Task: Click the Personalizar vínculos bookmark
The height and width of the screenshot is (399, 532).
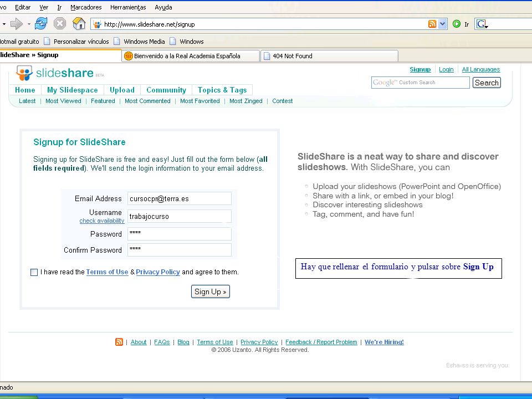Action: click(76, 42)
